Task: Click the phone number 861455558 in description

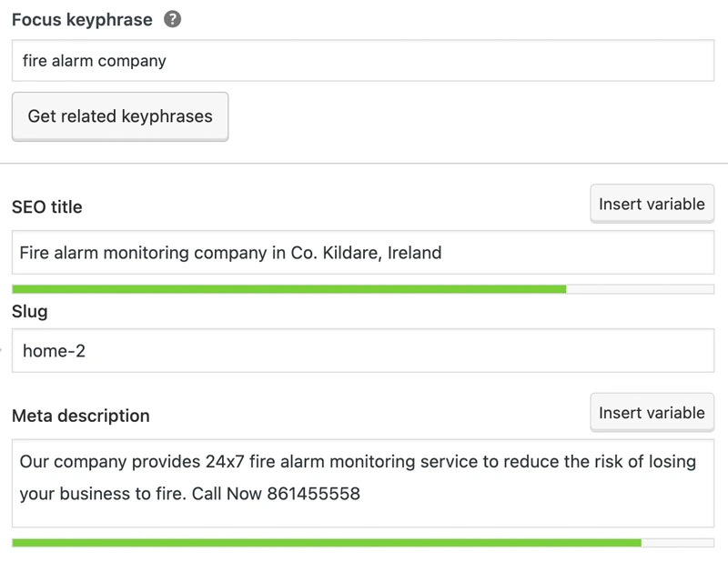Action: point(313,494)
